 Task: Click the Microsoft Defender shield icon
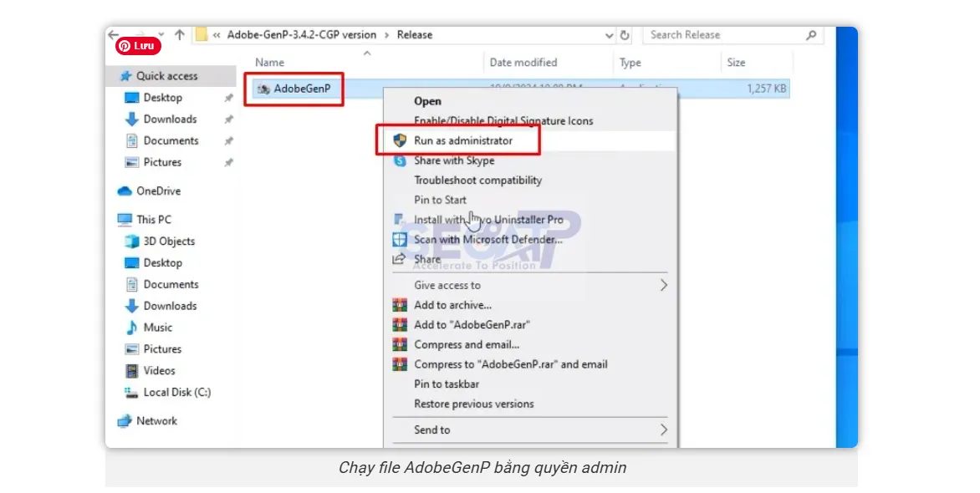tap(400, 240)
